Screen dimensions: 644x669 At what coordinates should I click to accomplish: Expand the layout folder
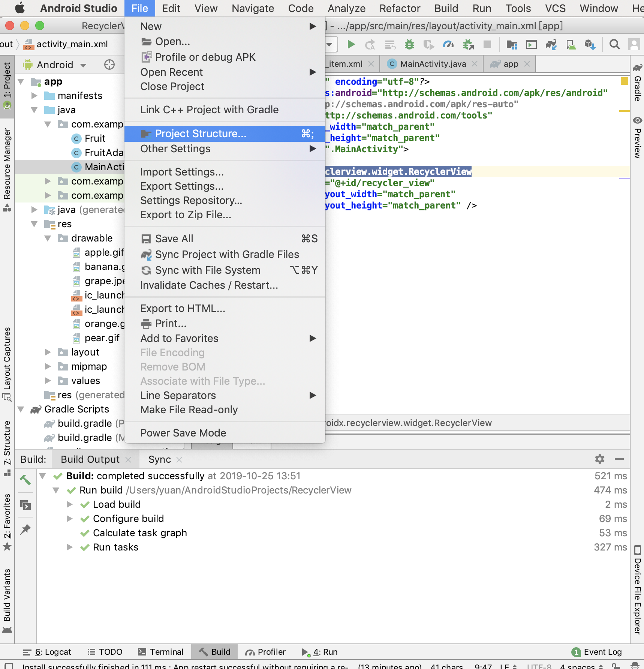click(48, 352)
